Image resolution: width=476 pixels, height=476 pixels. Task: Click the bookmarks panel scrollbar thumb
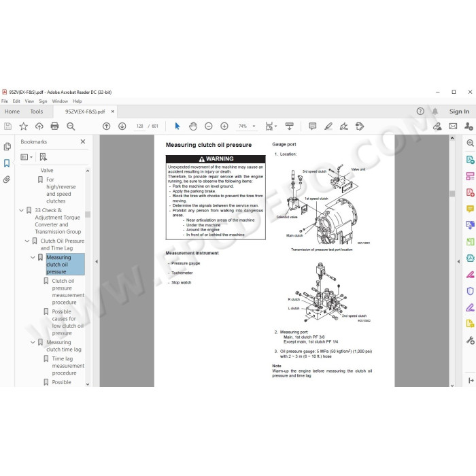88,214
